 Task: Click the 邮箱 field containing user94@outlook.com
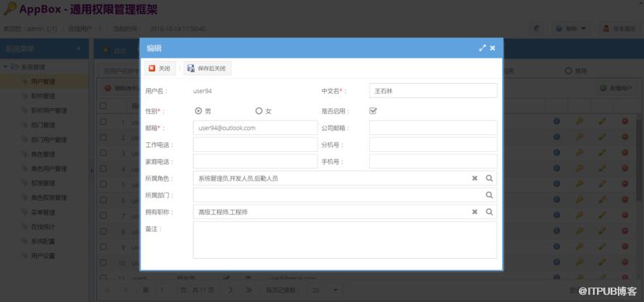coord(255,128)
